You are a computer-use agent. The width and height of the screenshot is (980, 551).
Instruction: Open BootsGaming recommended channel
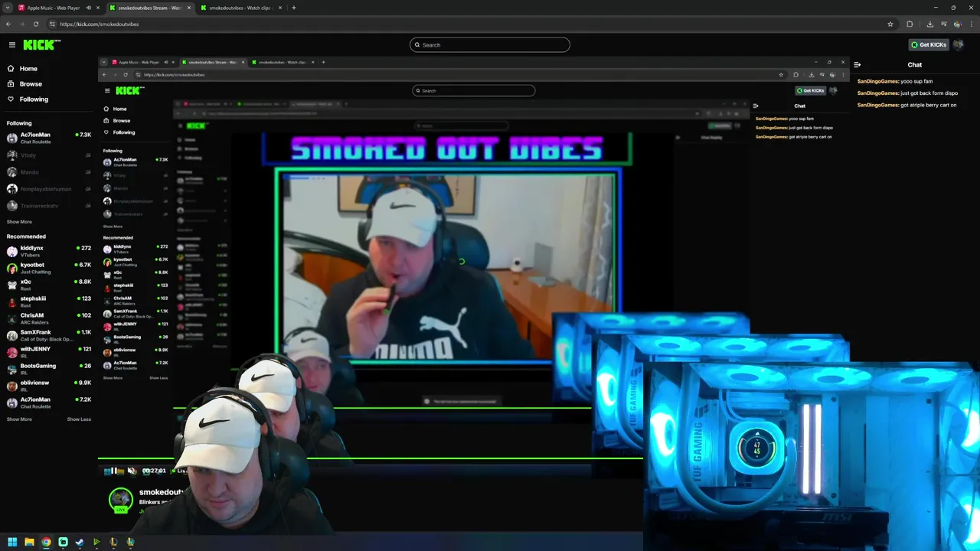[x=48, y=369]
